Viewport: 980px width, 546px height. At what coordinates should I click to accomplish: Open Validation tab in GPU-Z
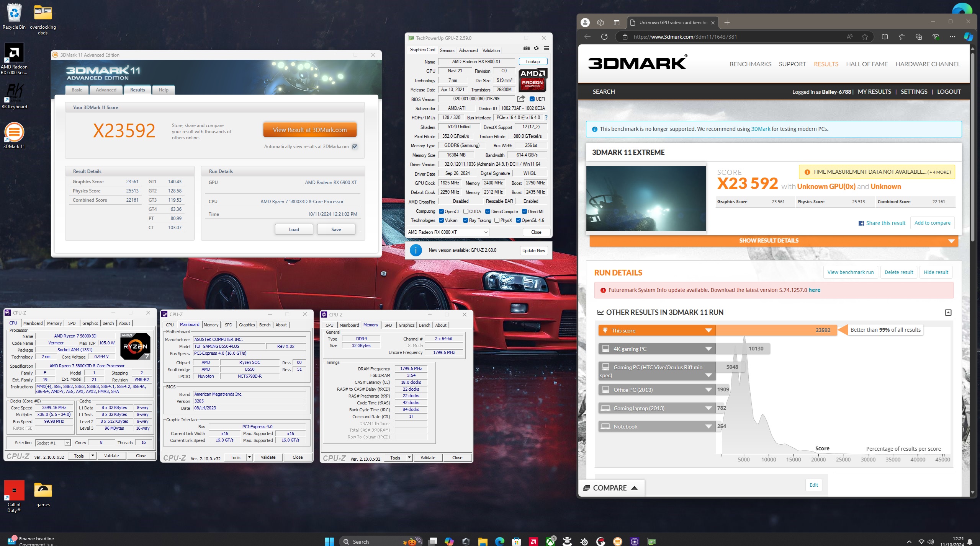pyautogui.click(x=491, y=51)
